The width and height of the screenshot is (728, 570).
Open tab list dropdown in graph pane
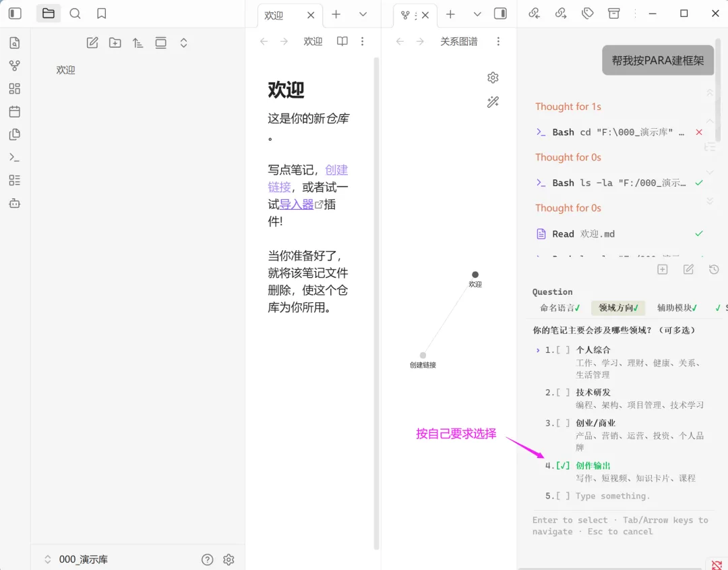tap(477, 14)
